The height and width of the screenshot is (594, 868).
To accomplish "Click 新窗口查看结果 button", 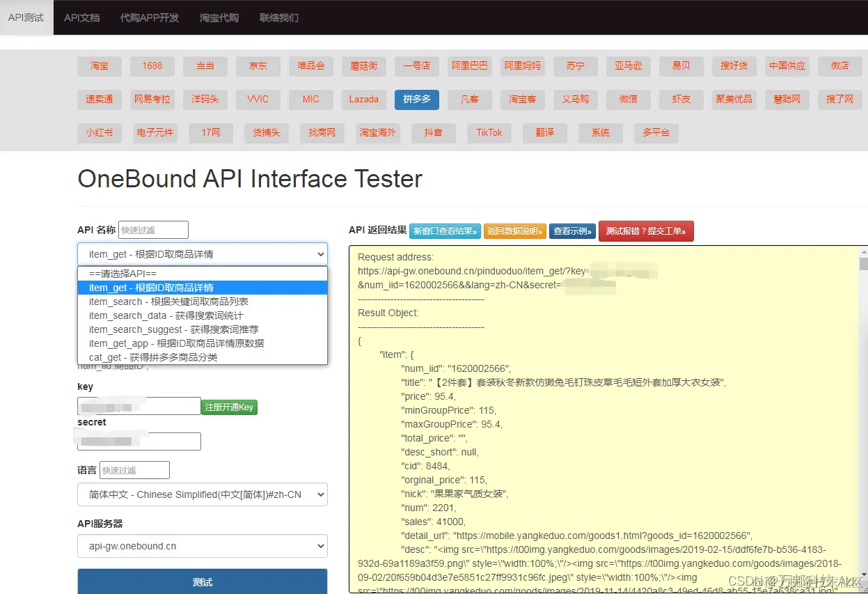I will (445, 231).
